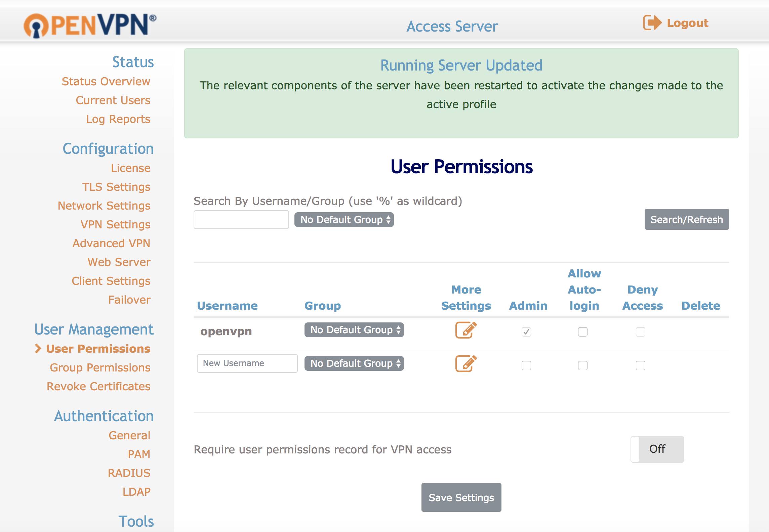Turn on Require user permissions record toggle
Image resolution: width=769 pixels, height=532 pixels.
pyautogui.click(x=657, y=449)
